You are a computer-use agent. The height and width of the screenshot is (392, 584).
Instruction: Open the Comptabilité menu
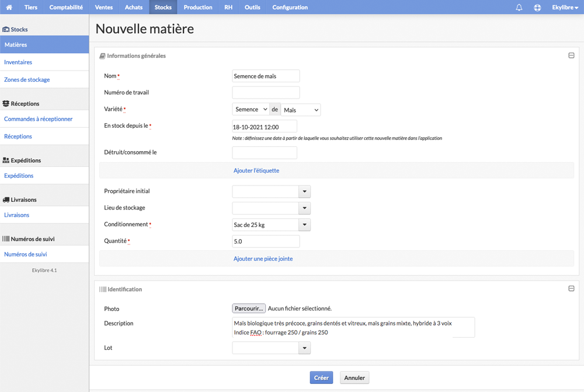click(66, 7)
